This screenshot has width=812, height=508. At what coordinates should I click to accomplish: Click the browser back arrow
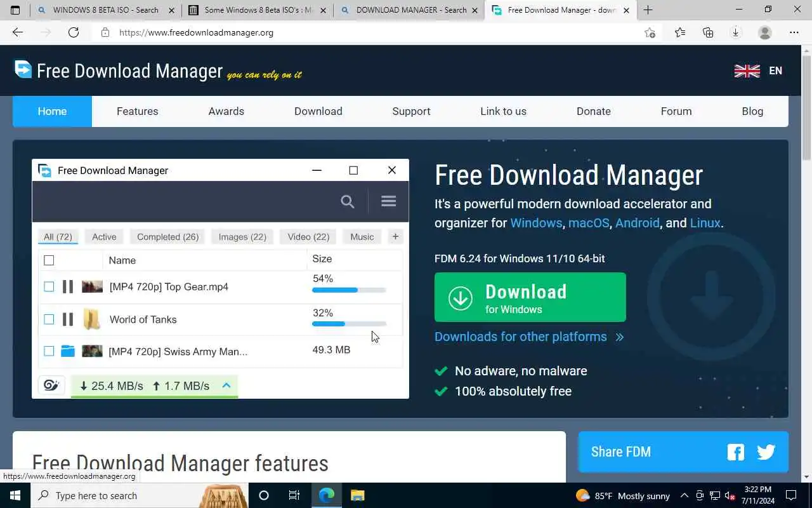[x=18, y=32]
